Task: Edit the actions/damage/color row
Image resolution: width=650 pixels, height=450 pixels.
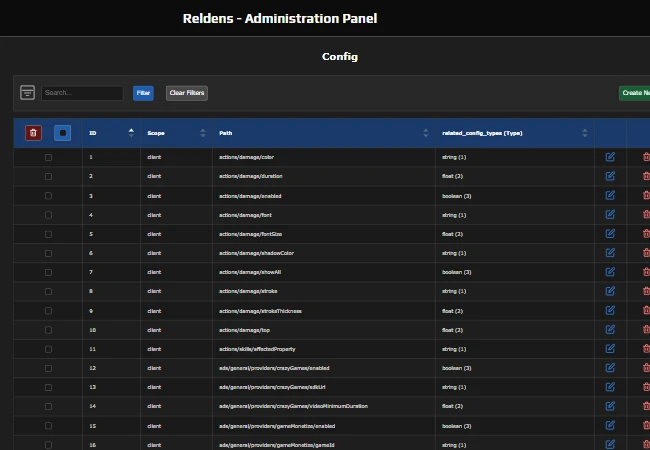Action: tap(610, 157)
